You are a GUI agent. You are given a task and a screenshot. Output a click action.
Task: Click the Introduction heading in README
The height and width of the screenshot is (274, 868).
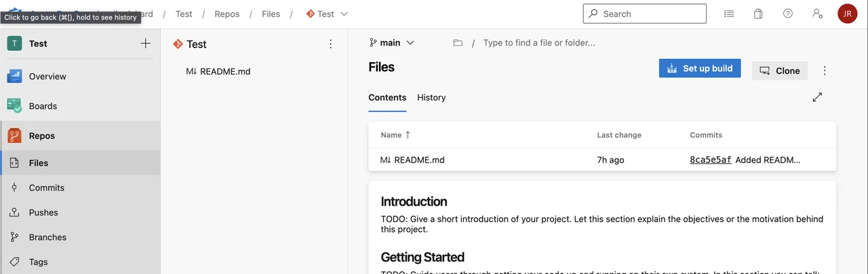pos(414,201)
